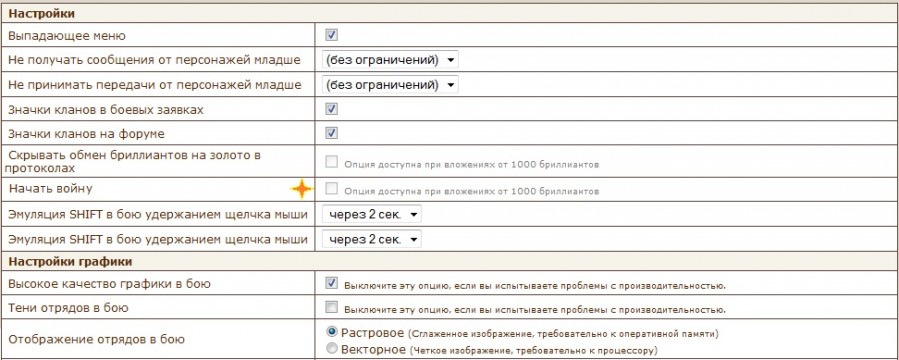Select the Растровое radio button

pos(331,331)
